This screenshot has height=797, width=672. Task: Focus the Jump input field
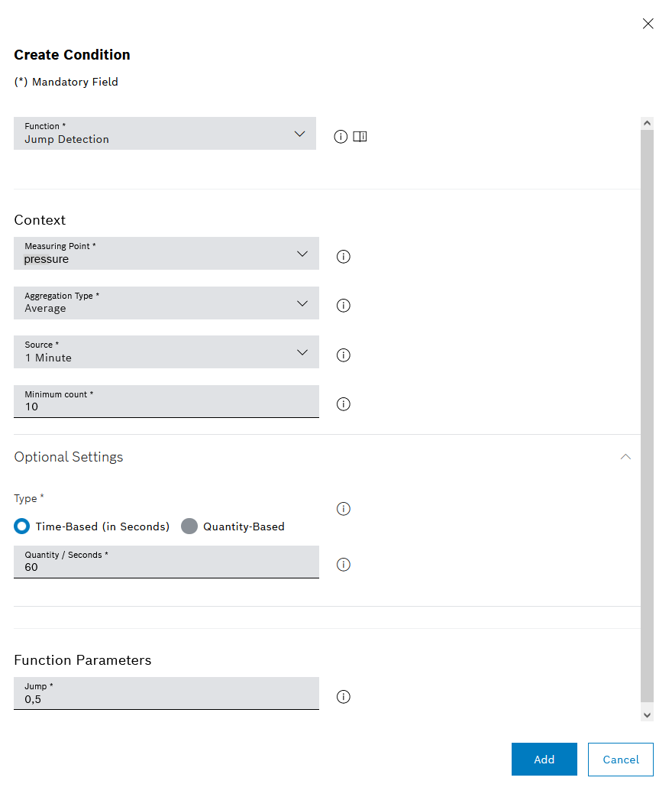coord(166,693)
